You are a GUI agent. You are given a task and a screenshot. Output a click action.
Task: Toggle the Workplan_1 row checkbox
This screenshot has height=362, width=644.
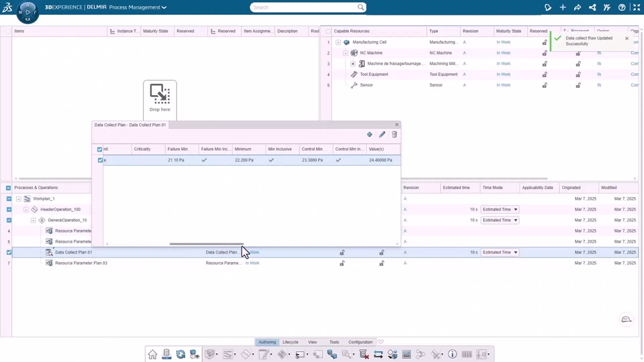point(9,198)
